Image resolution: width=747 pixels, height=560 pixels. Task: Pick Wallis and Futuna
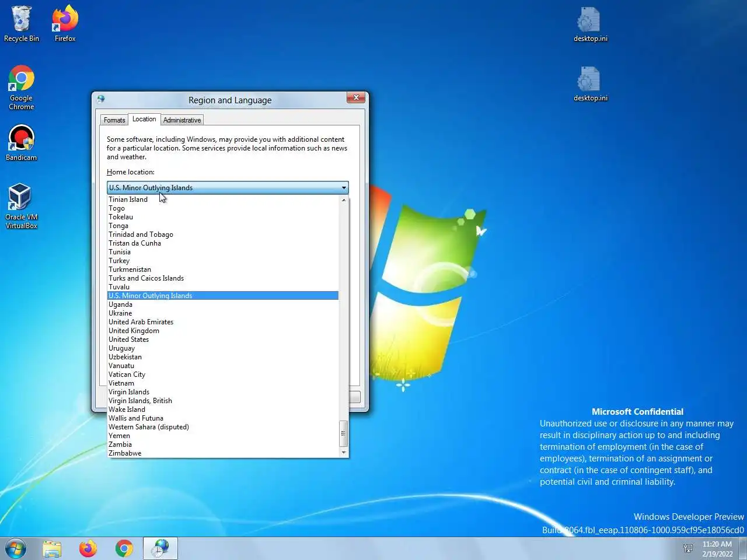(x=223, y=418)
